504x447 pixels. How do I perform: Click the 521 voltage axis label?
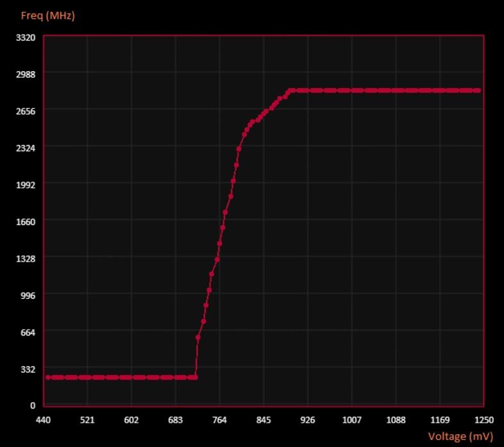pyautogui.click(x=87, y=420)
